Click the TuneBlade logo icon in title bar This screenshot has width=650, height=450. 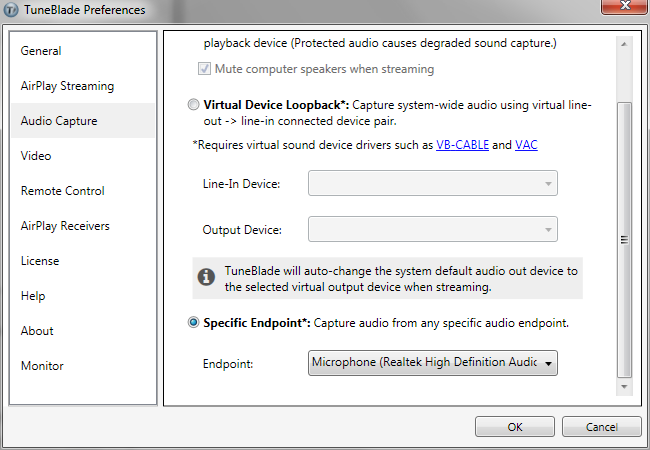(10, 10)
